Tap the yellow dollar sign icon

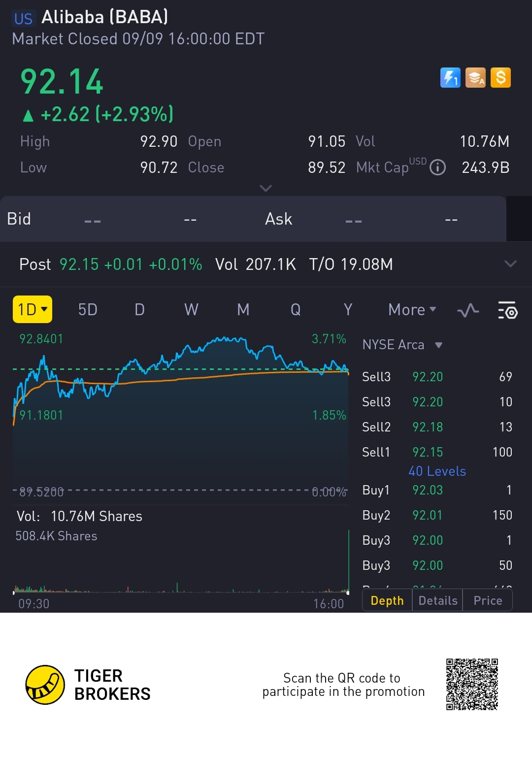pos(500,78)
